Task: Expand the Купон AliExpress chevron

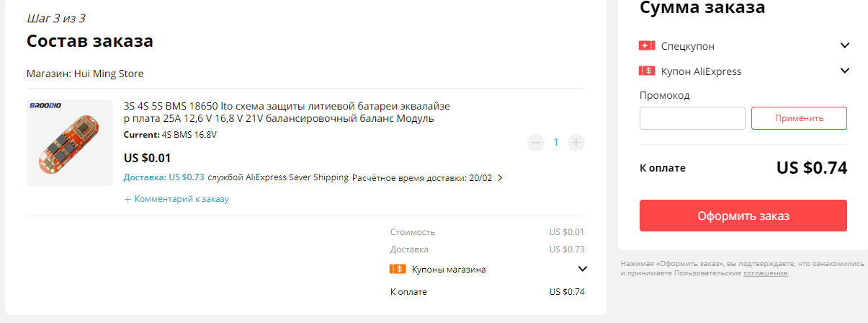Action: click(x=845, y=71)
